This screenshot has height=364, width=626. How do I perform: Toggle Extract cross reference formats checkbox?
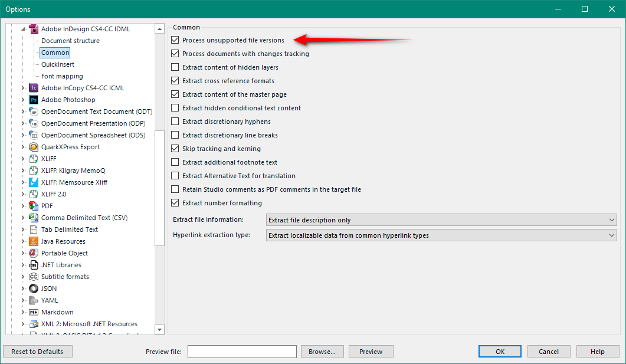coord(175,81)
